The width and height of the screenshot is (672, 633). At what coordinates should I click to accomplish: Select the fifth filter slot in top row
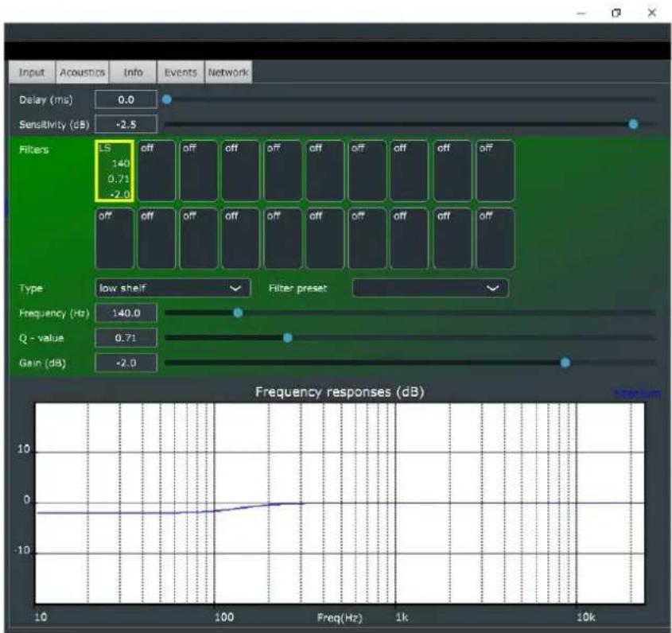[x=283, y=171]
